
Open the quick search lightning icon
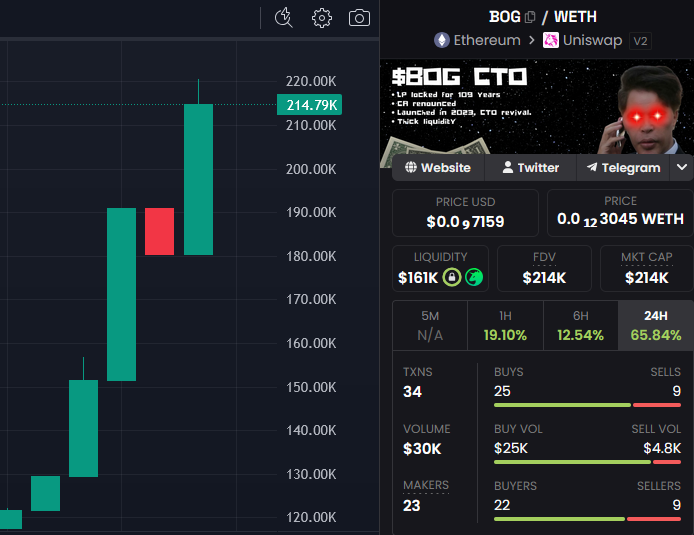[x=284, y=18]
